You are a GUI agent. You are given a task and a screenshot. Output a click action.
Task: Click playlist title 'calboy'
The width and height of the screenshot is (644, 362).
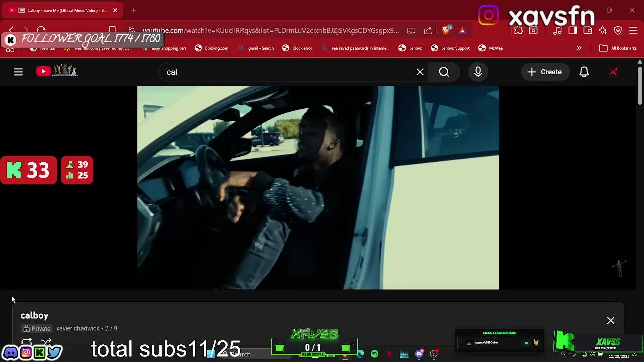[x=34, y=315]
